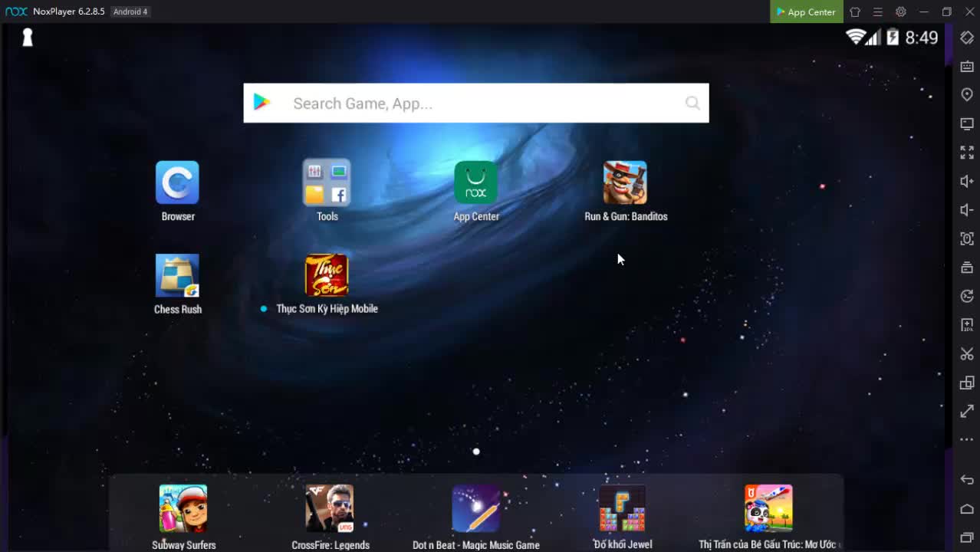Open the multi-instance manager icon
This screenshot has width=980, height=552.
click(967, 383)
